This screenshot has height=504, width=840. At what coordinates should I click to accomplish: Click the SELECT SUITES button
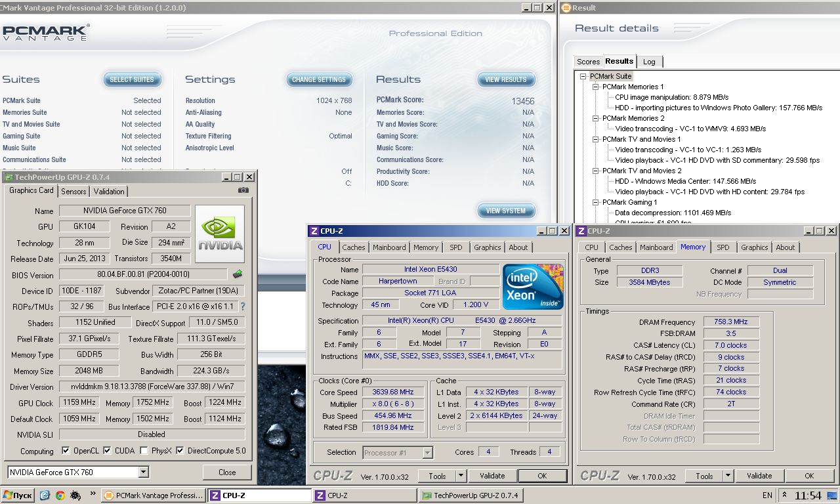pos(132,79)
